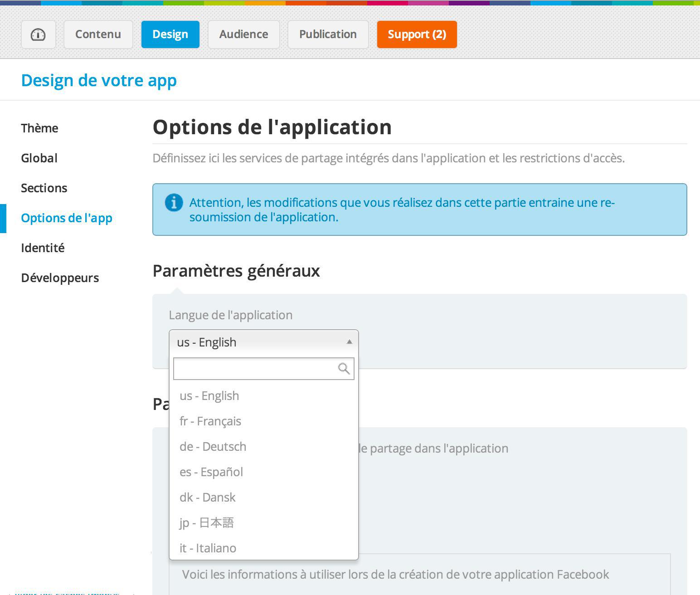Switch to the Audience tab
The image size is (700, 595).
[x=243, y=34]
